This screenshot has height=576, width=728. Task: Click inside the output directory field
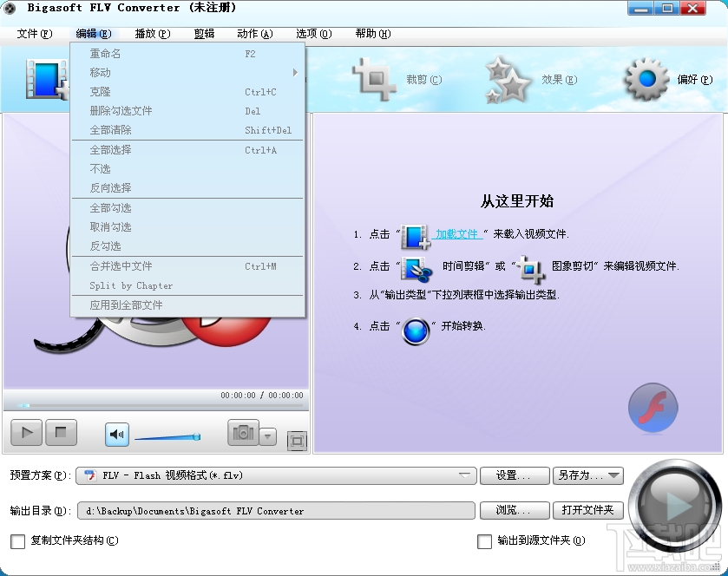278,511
